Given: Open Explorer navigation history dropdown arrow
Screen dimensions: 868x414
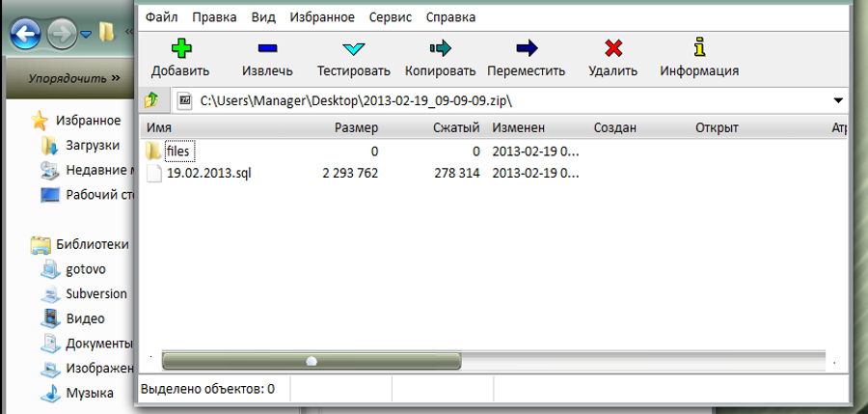Looking at the screenshot, I should 86,35.
